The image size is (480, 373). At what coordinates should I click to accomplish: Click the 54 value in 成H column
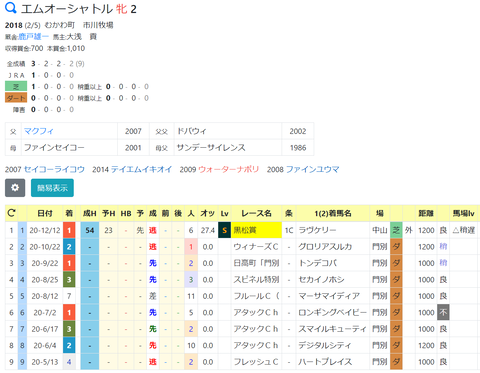pyautogui.click(x=90, y=230)
